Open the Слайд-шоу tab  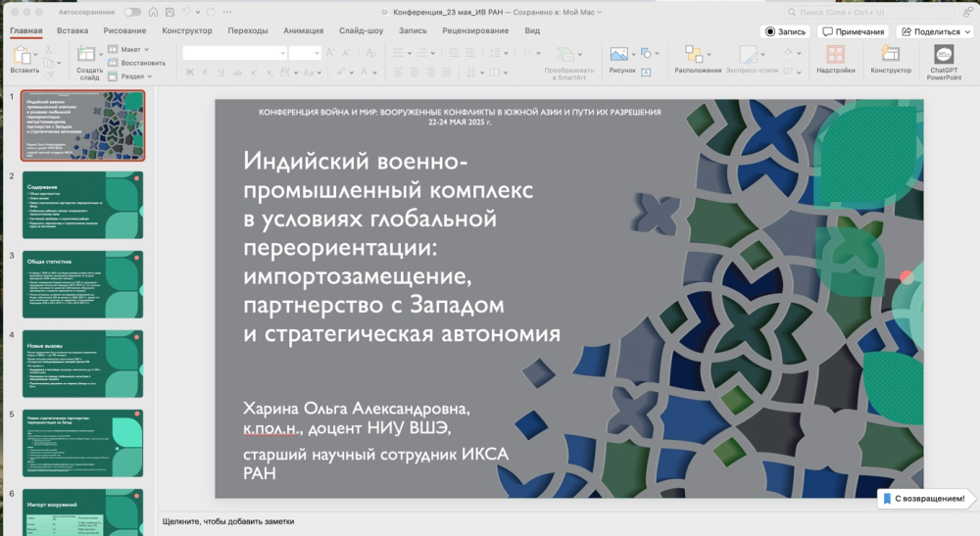362,30
